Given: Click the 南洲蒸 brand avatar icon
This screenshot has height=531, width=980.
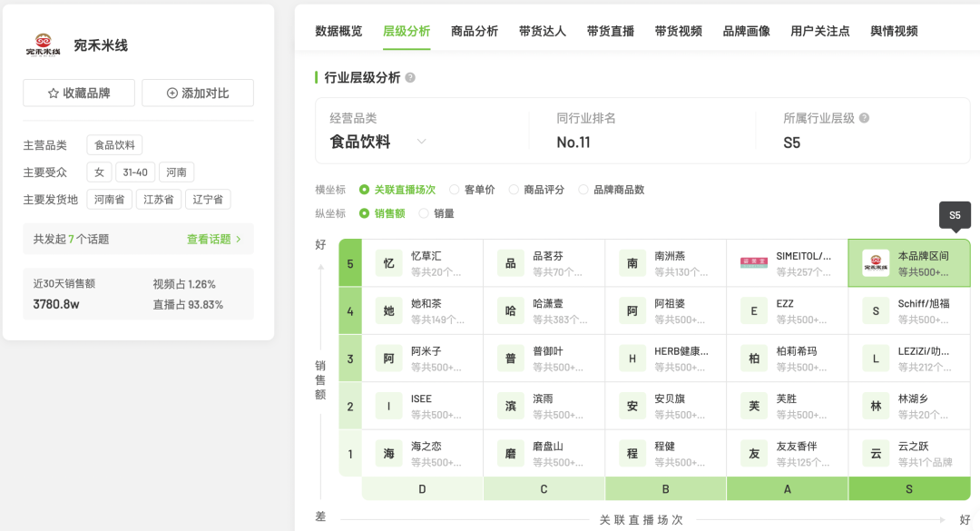Looking at the screenshot, I should [632, 263].
